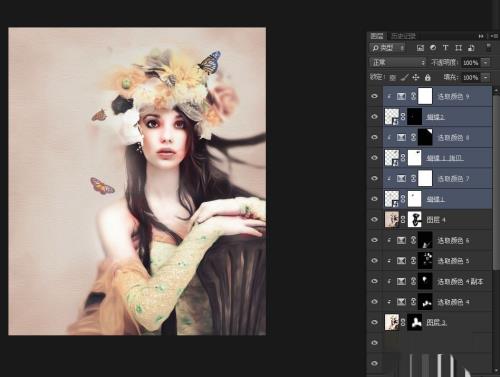The width and height of the screenshot is (500, 377).
Task: Click mask link icon on 图层 4
Action: click(x=403, y=220)
